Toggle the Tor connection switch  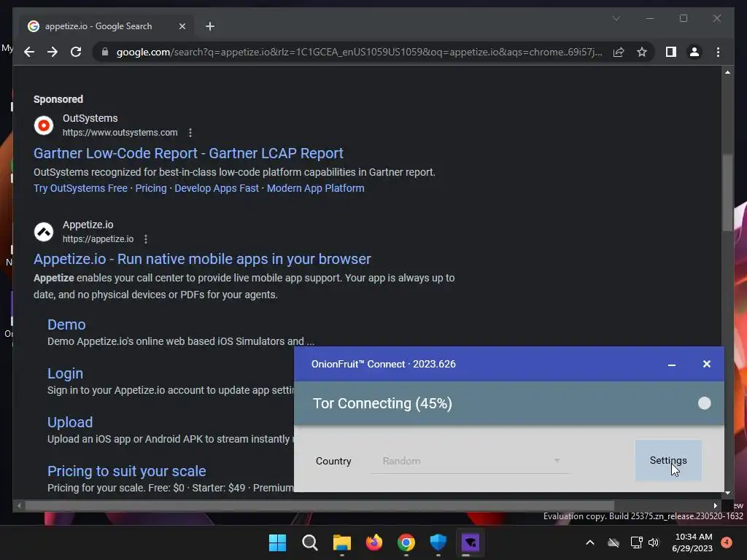pyautogui.click(x=704, y=403)
